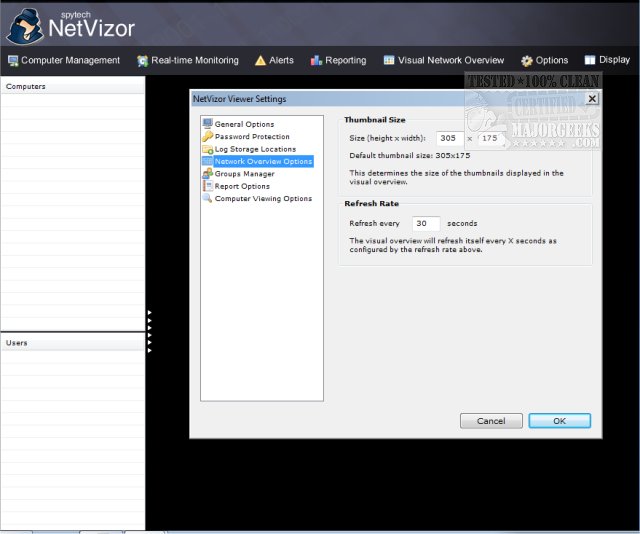Click the Groups Manager people icon
Viewport: 640px width, 534px height.
coord(208,174)
